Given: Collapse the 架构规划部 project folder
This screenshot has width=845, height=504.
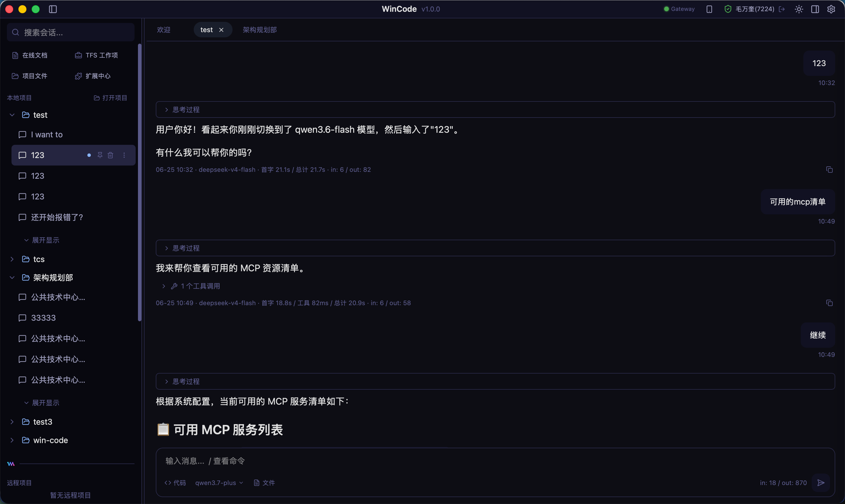Looking at the screenshot, I should point(12,278).
